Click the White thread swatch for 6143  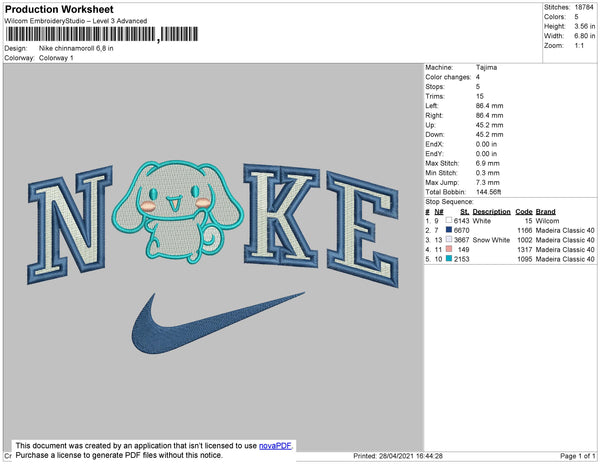449,221
